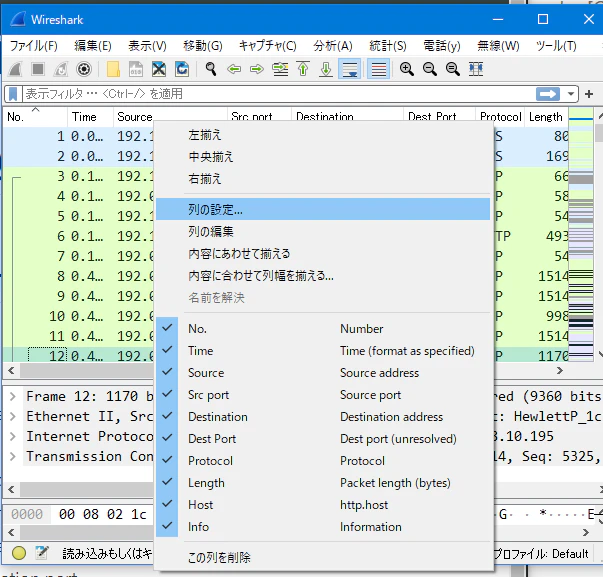Click the display filter bookmark icon
The width and height of the screenshot is (603, 577).
click(13, 94)
